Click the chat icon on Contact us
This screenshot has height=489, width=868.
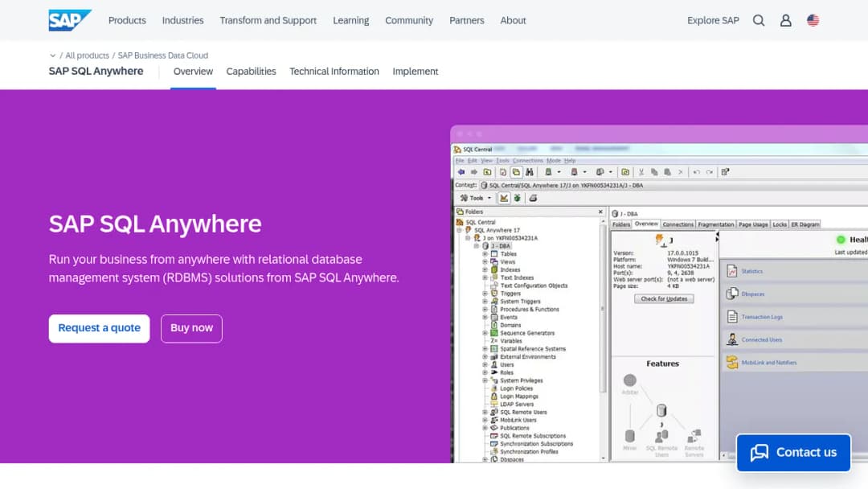pyautogui.click(x=759, y=453)
